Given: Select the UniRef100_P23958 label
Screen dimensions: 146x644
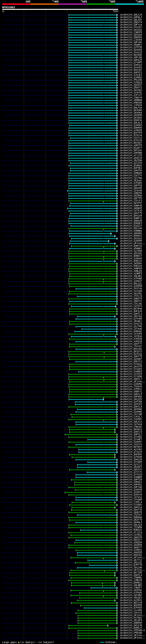Looking at the screenshot, I should [131, 377].
